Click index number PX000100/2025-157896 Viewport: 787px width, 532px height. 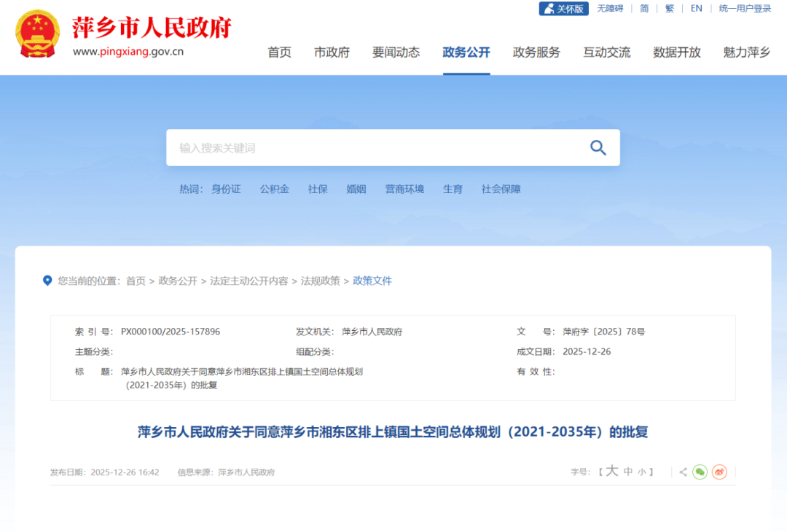pyautogui.click(x=170, y=332)
